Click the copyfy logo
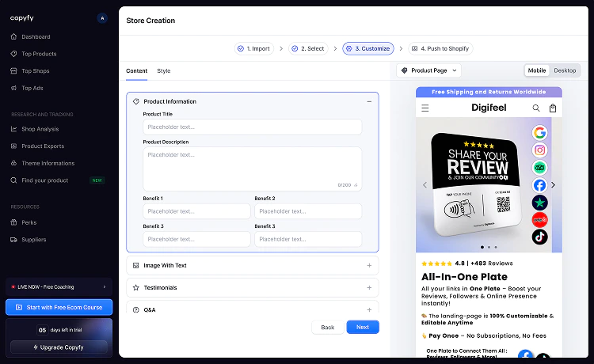The image size is (594, 364). [22, 17]
